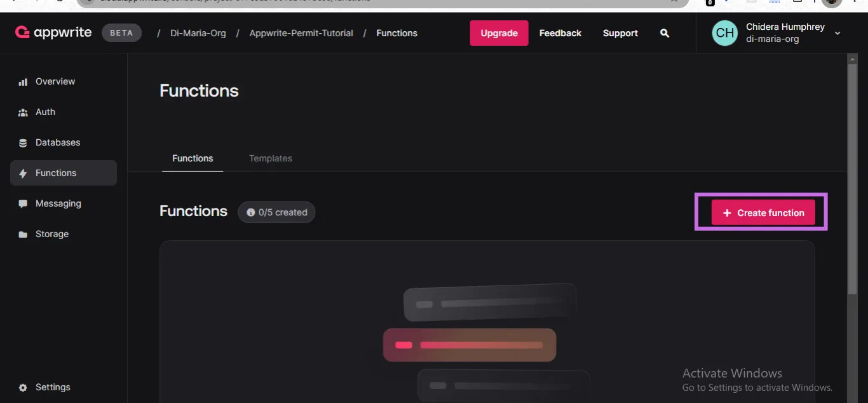Switch to the Templates tab

[271, 158]
